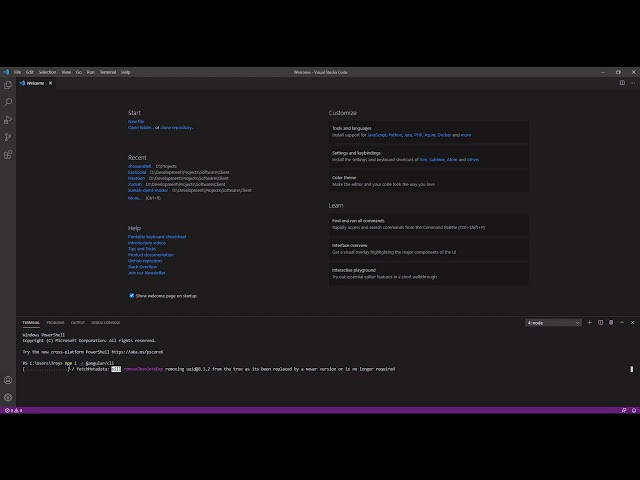Open the View menu
This screenshot has height=480, width=640.
pyautogui.click(x=66, y=72)
